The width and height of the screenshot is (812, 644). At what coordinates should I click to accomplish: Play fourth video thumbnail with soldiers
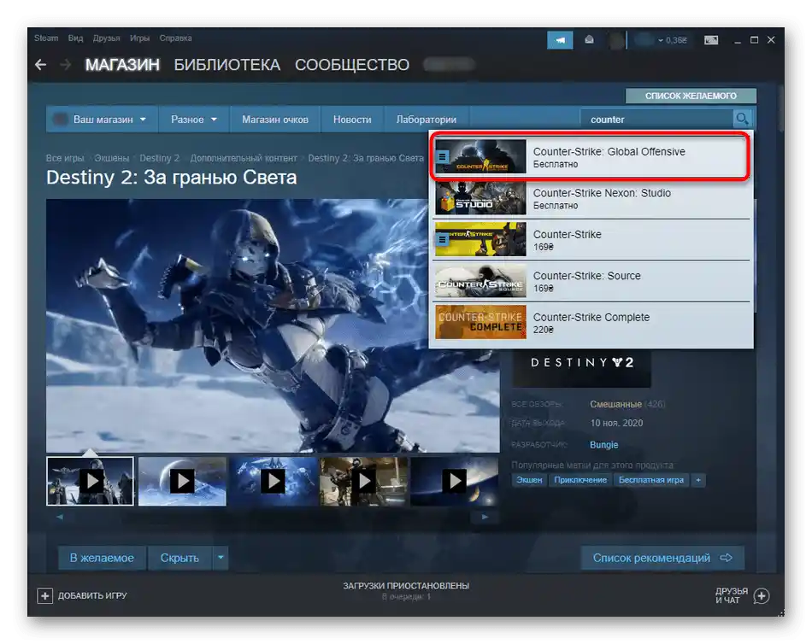coord(364,481)
